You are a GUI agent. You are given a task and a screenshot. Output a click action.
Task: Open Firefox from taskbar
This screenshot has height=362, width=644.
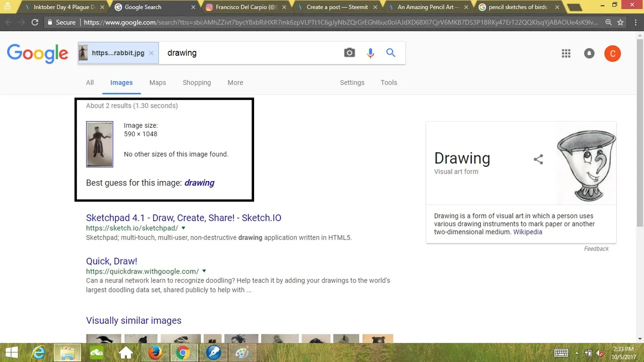[x=154, y=352]
